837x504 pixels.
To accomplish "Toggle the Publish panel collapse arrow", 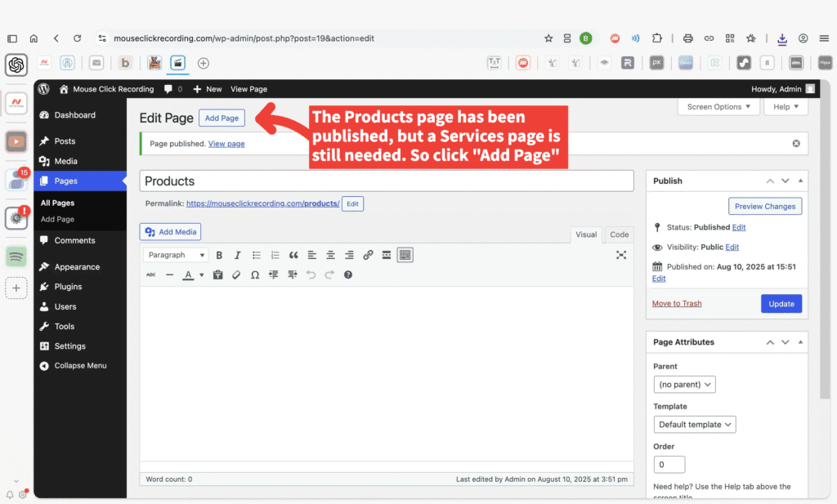I will pos(800,181).
